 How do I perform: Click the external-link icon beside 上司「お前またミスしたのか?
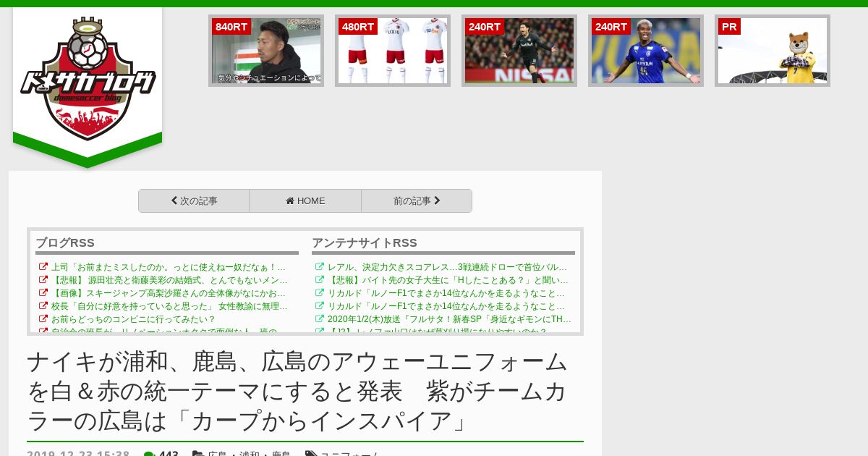pos(43,267)
